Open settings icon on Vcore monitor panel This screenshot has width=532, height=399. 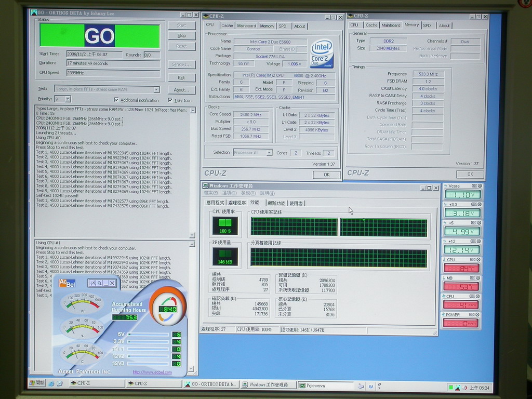pos(474,186)
